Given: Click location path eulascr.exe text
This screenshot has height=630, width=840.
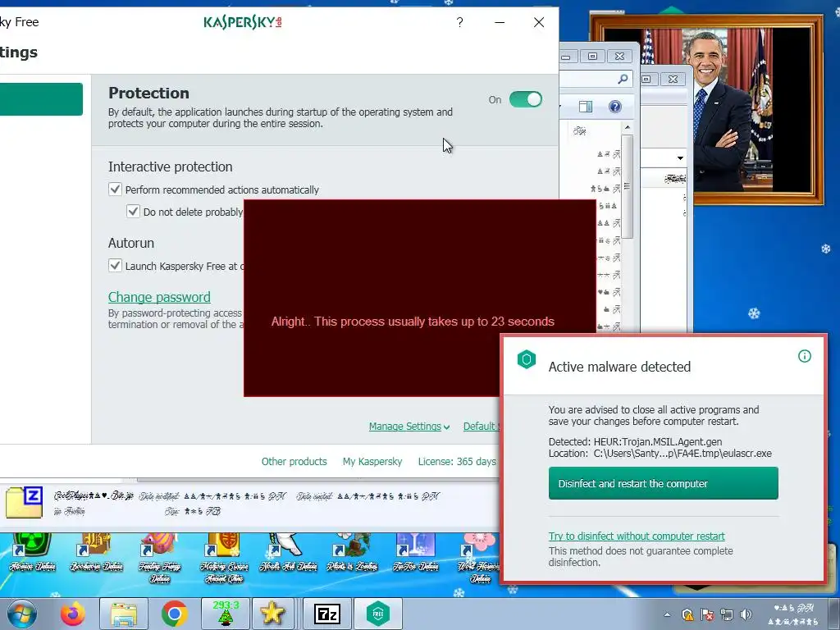Looking at the screenshot, I should pyautogui.click(x=682, y=453).
